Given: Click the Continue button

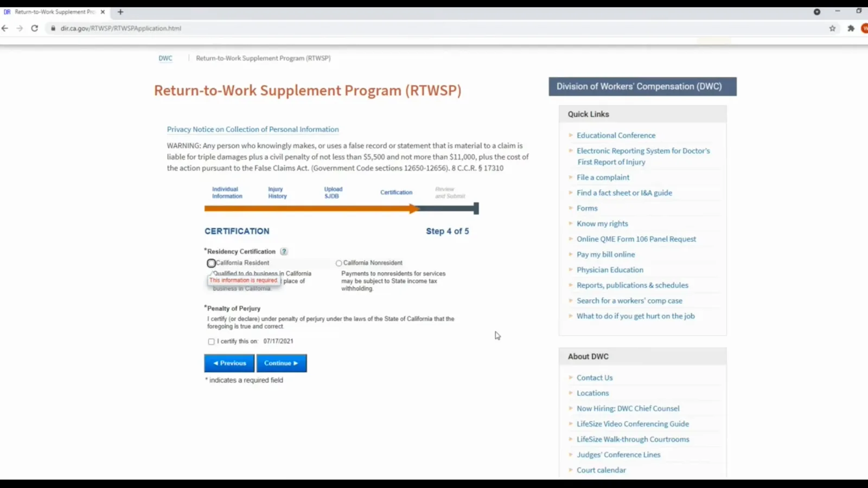Looking at the screenshot, I should pyautogui.click(x=282, y=363).
